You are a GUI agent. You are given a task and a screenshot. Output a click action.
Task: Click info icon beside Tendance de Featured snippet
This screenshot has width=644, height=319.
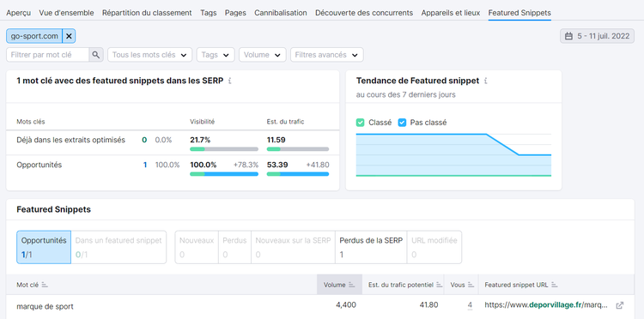point(485,81)
